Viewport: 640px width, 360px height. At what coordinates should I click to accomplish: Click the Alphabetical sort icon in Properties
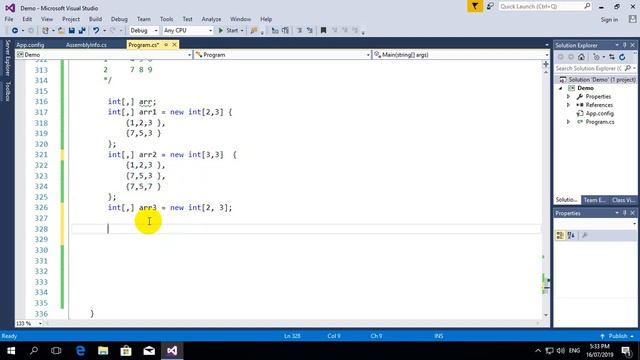point(571,236)
